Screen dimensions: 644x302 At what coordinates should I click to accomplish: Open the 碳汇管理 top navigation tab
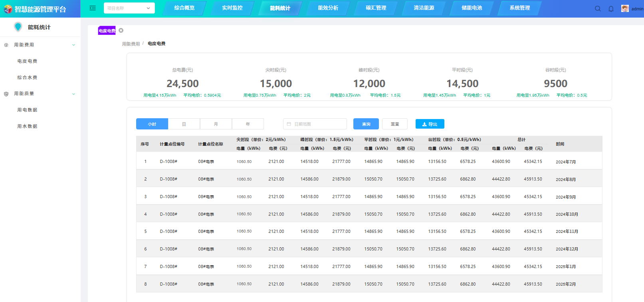pyautogui.click(x=376, y=8)
